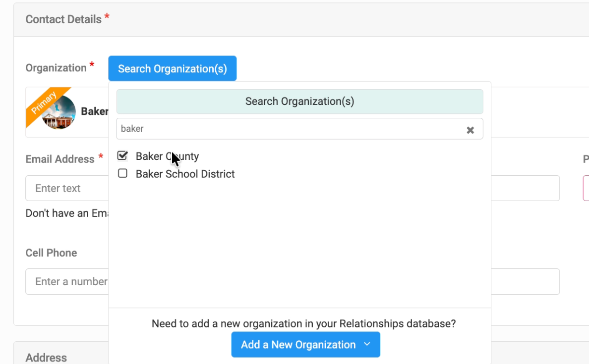Click the teal Search Organization(s) header bar
This screenshot has width=589, height=364.
[299, 102]
